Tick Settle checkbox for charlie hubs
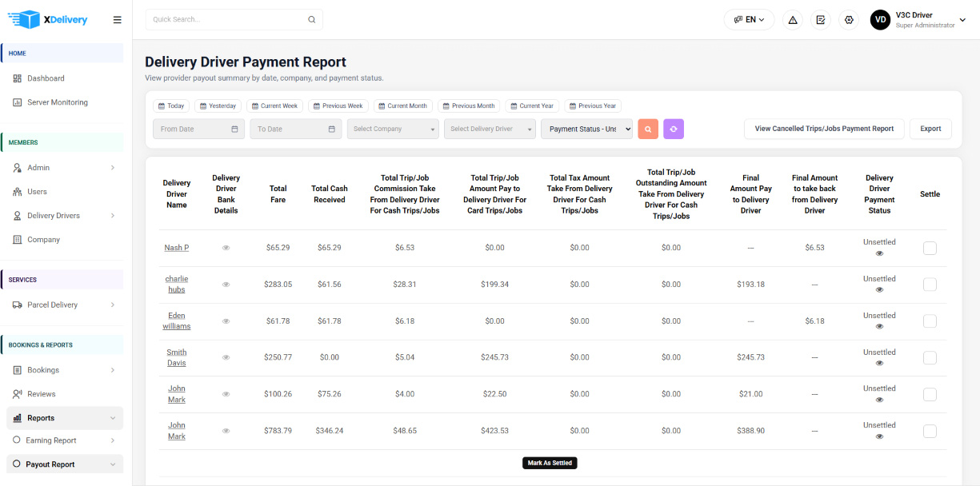This screenshot has height=486, width=980. 930,285
